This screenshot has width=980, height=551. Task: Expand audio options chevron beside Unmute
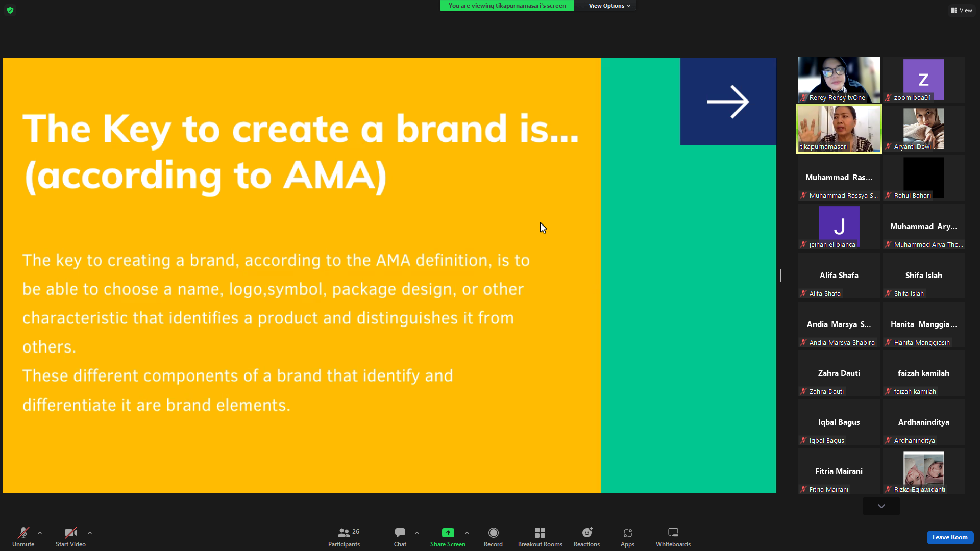coord(40,533)
